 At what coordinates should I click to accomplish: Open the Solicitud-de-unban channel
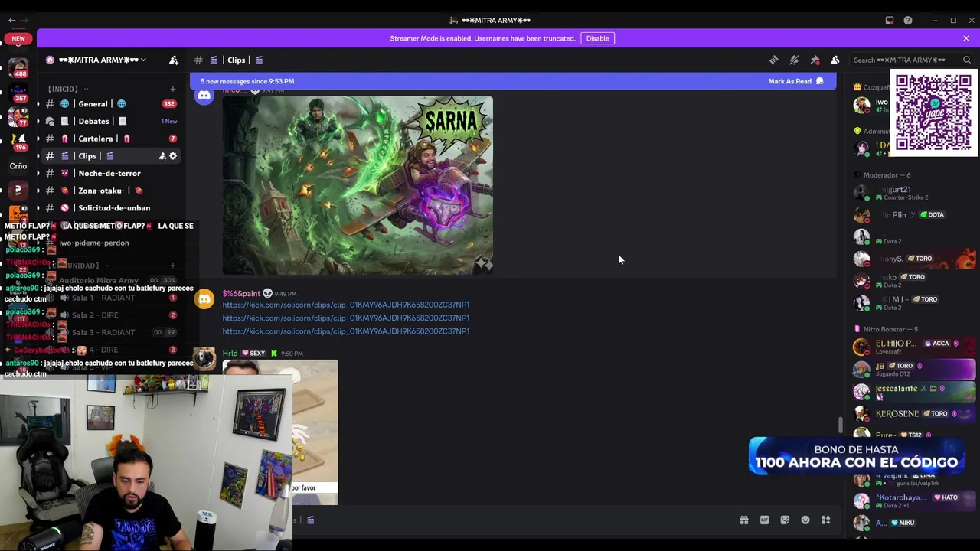pyautogui.click(x=110, y=208)
